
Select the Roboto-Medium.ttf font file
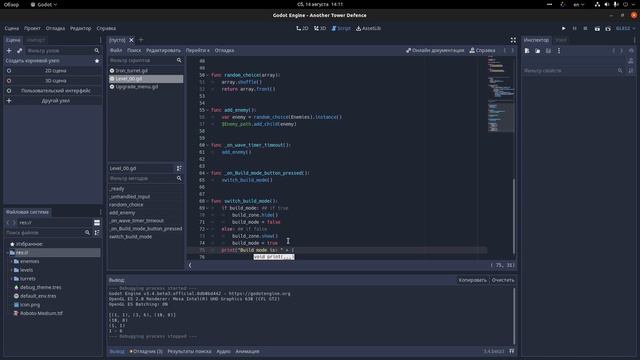tap(41, 313)
